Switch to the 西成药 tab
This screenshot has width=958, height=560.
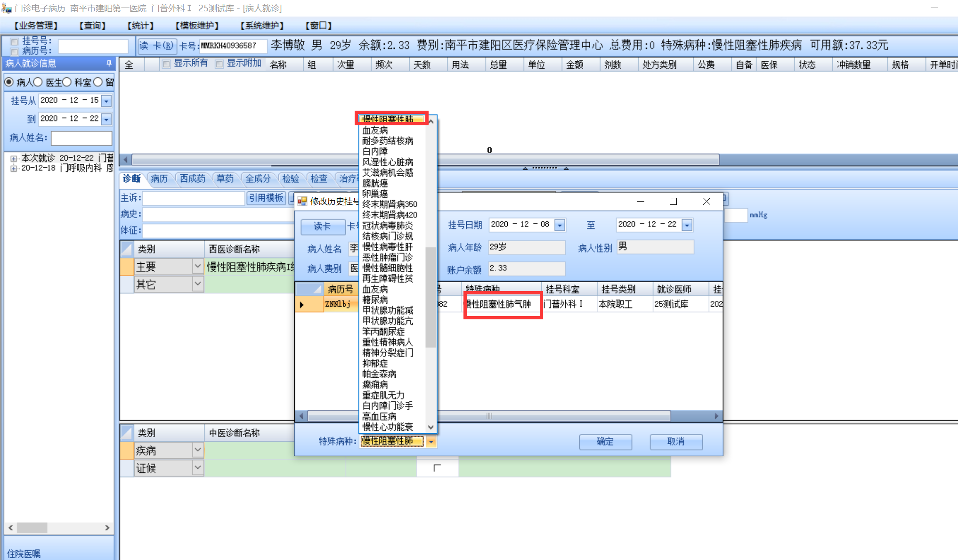click(x=192, y=179)
